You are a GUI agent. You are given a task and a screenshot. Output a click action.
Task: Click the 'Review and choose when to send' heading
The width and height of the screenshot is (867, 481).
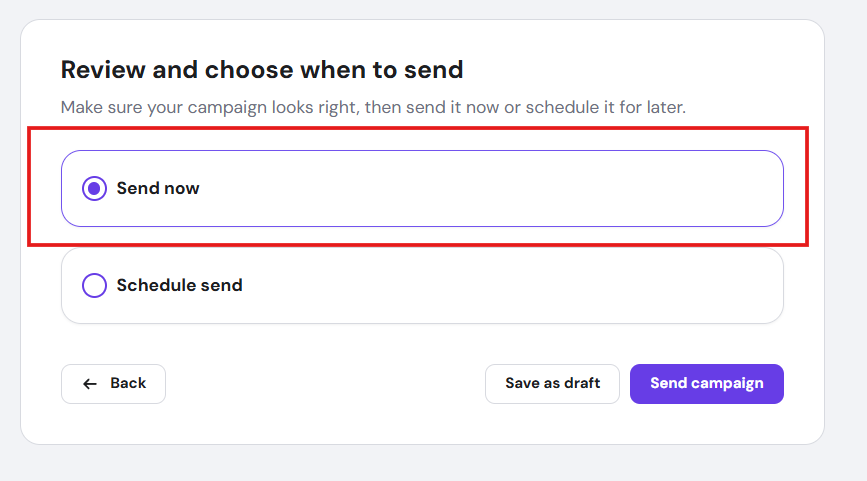click(262, 70)
